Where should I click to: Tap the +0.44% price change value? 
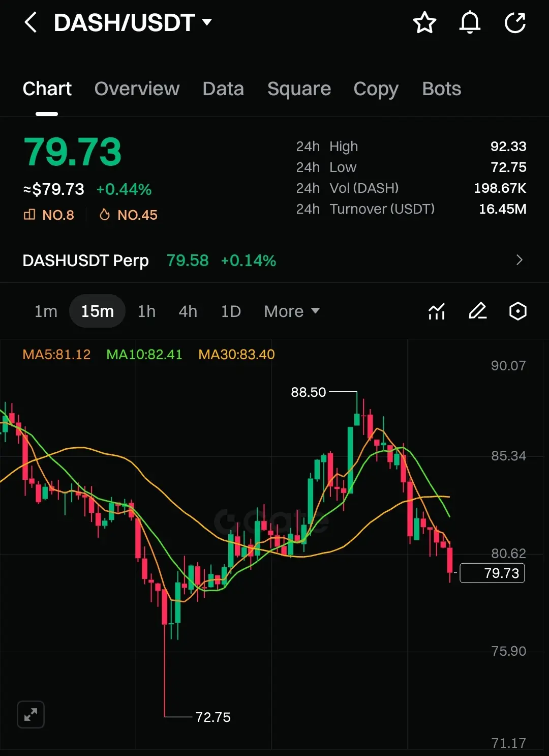124,189
